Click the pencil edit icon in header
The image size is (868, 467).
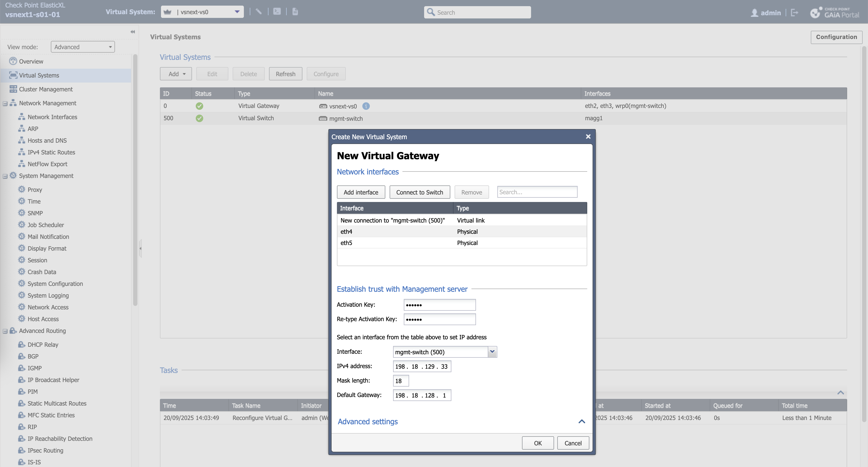tap(258, 12)
